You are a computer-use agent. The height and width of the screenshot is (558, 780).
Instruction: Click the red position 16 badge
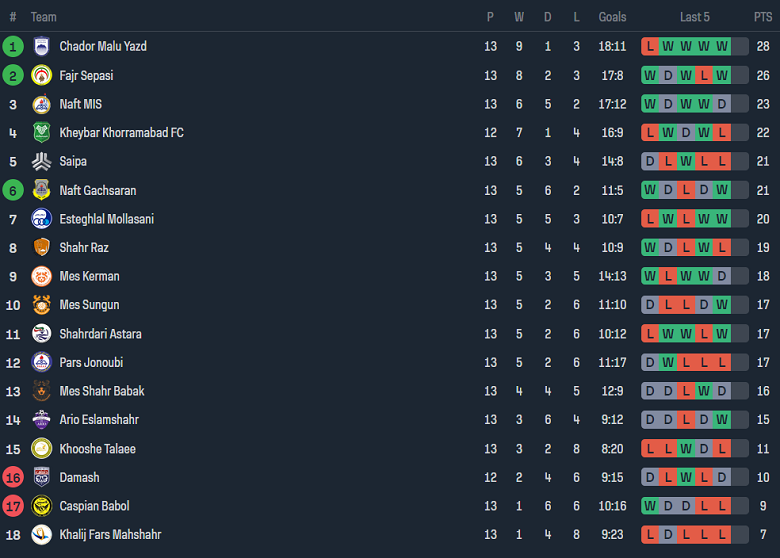(13, 478)
